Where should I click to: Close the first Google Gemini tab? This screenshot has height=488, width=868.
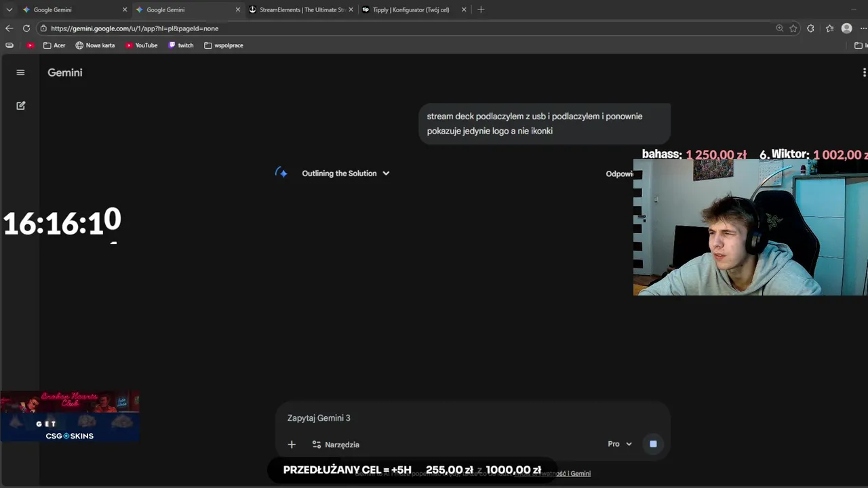pyautogui.click(x=125, y=9)
